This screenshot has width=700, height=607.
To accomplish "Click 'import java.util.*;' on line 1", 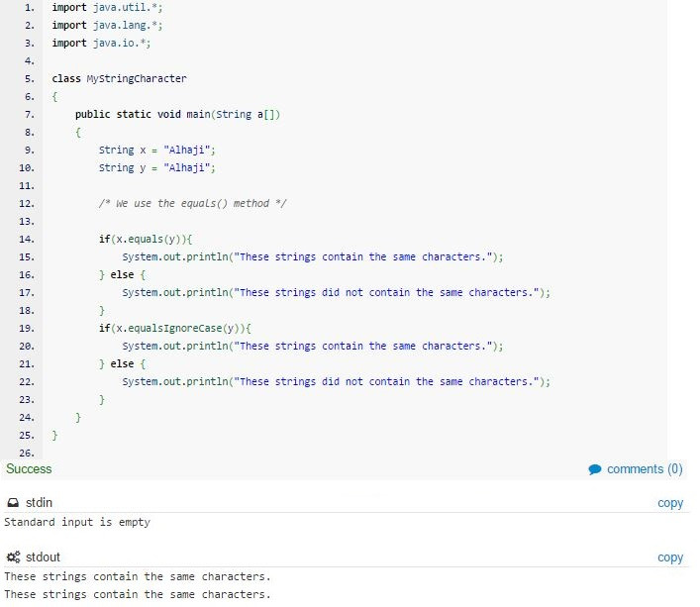I will 107,8.
